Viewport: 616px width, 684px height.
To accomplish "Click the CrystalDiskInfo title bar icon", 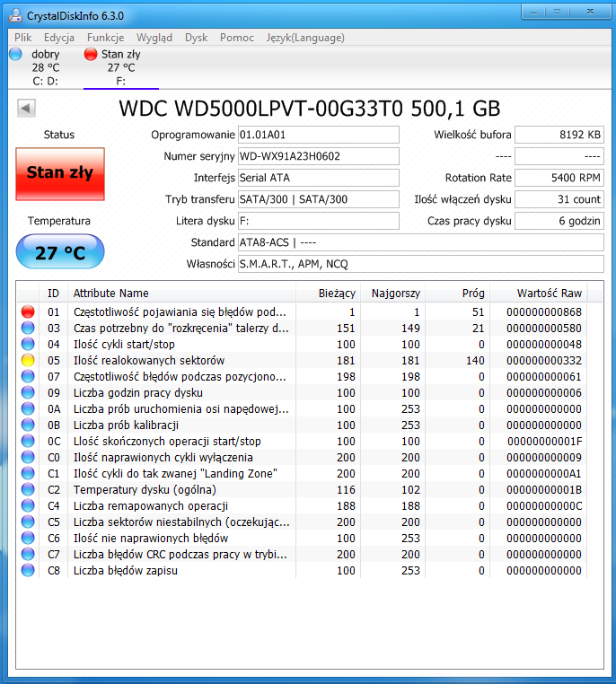I will [x=15, y=15].
